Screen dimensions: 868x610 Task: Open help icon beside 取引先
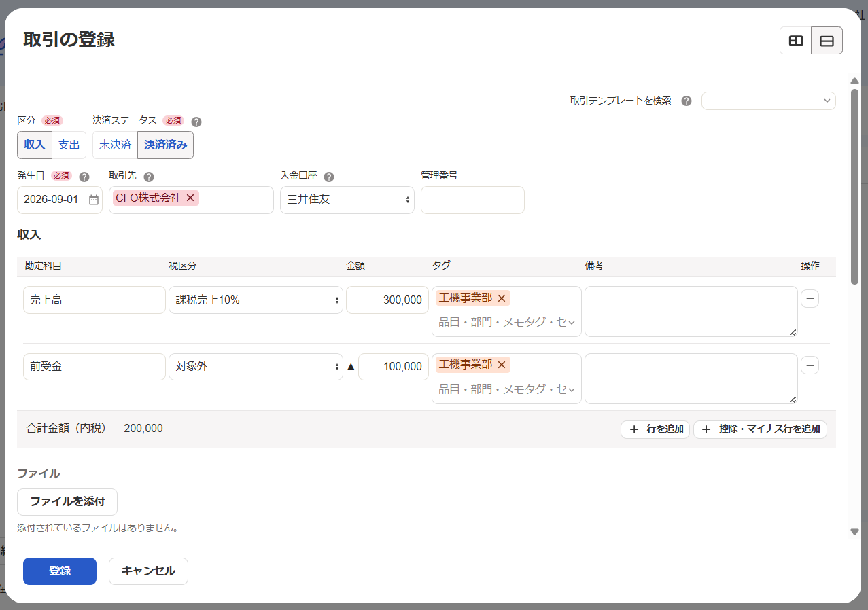pyautogui.click(x=149, y=177)
